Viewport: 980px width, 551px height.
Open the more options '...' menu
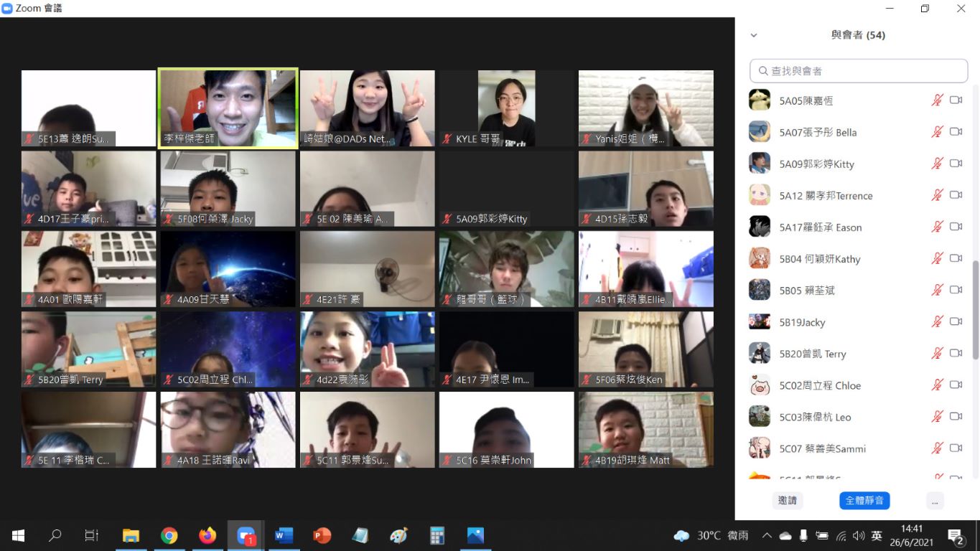(935, 501)
